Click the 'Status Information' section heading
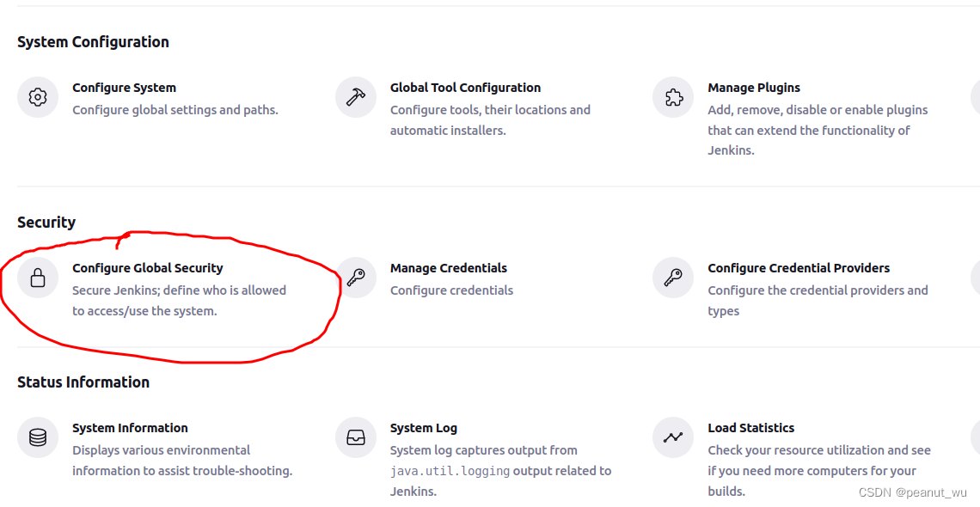This screenshot has width=980, height=507. (x=83, y=382)
